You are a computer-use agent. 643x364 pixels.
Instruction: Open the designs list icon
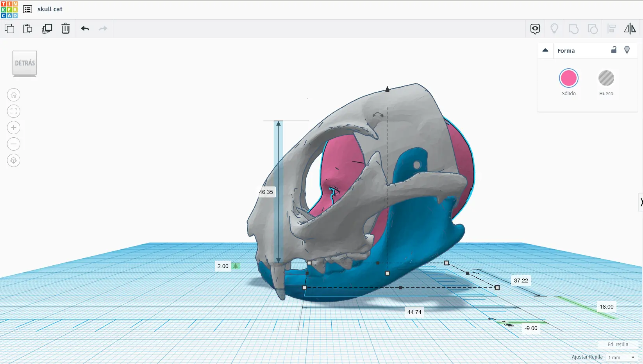(27, 9)
